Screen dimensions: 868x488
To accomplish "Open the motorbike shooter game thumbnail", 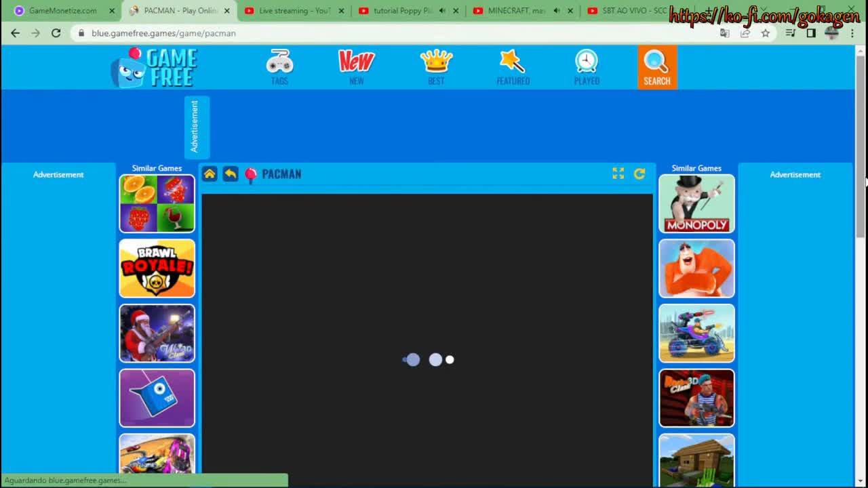I will pyautogui.click(x=696, y=333).
